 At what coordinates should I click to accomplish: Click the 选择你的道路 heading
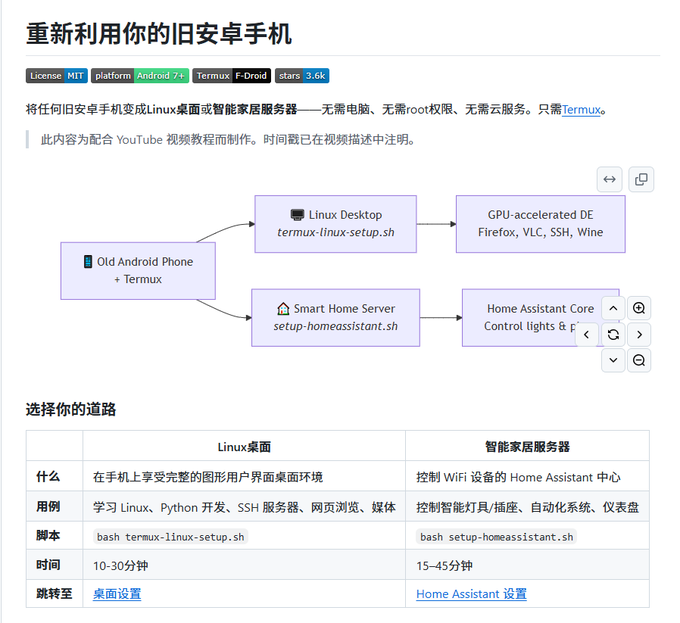click(71, 409)
